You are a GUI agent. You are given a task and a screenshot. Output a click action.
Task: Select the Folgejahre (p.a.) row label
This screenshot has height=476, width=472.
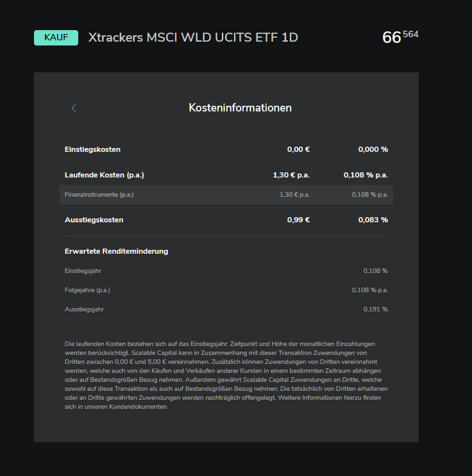tap(87, 290)
